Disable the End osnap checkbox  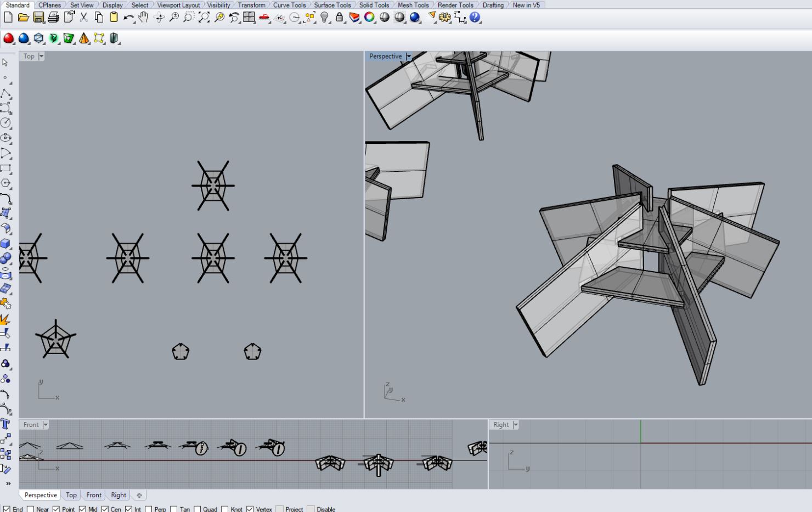click(7, 509)
